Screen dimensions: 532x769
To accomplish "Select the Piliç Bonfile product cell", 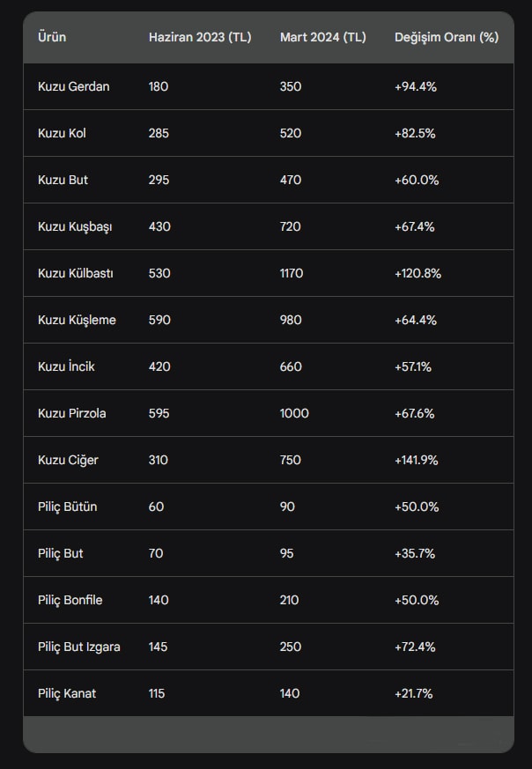I will [x=70, y=600].
